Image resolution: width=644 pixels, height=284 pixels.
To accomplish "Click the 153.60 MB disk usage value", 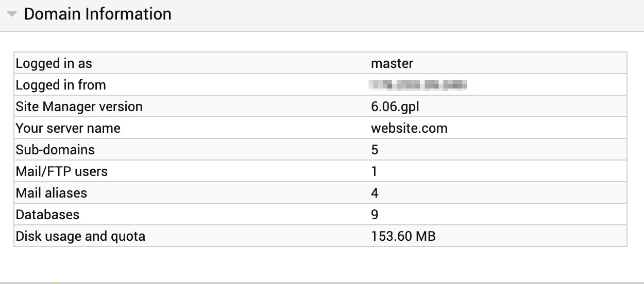I will [403, 236].
